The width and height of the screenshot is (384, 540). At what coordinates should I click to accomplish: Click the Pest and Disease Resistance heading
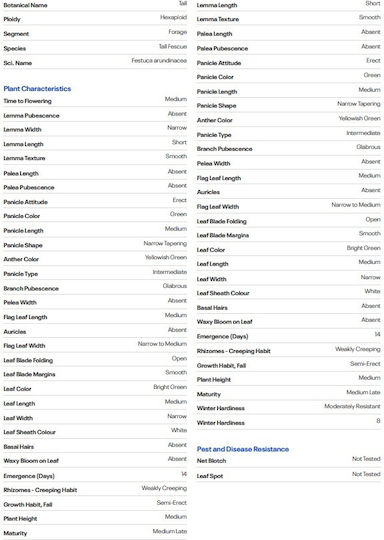tap(243, 449)
